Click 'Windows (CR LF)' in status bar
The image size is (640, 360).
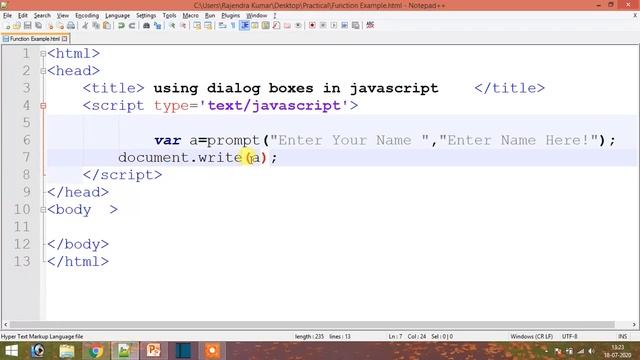point(531,336)
